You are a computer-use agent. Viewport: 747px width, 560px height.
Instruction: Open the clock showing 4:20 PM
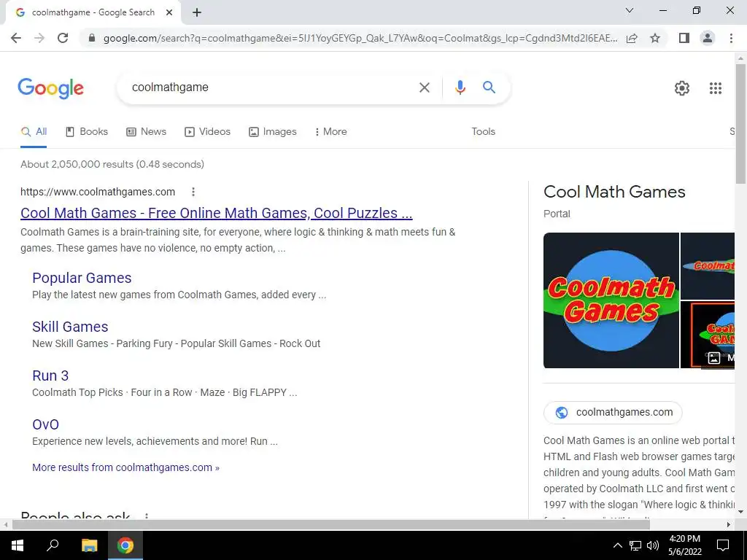point(684,545)
